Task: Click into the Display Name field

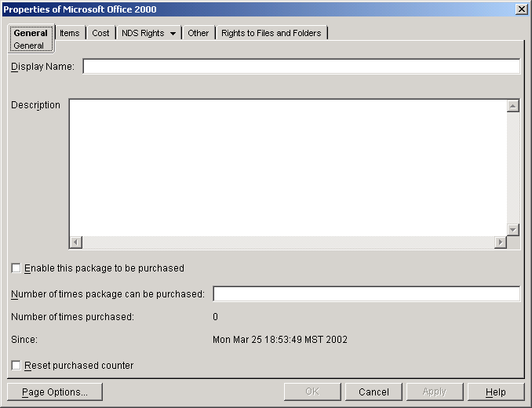Action: click(x=301, y=66)
